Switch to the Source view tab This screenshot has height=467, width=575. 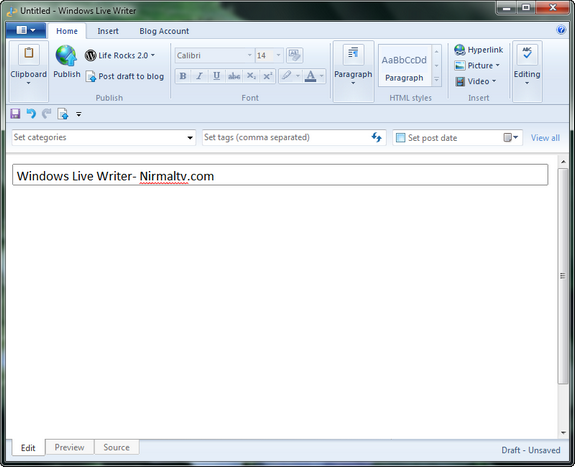(x=116, y=447)
